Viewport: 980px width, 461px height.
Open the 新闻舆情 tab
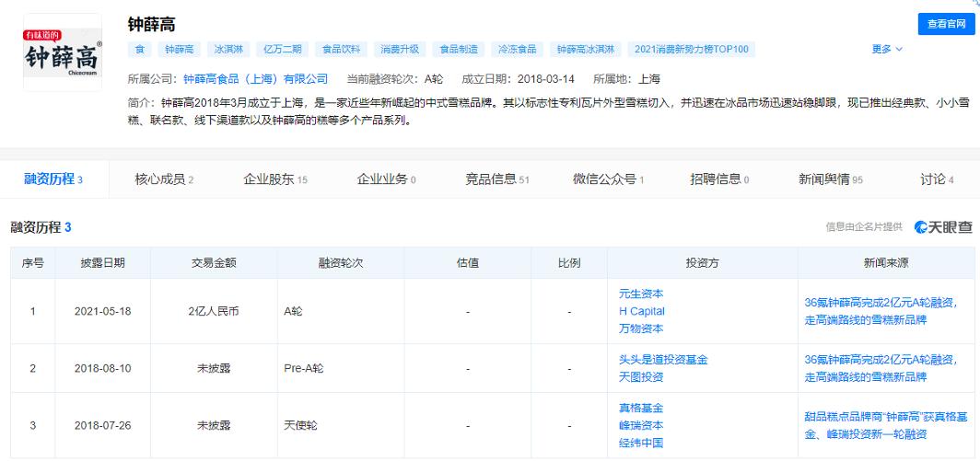click(831, 180)
